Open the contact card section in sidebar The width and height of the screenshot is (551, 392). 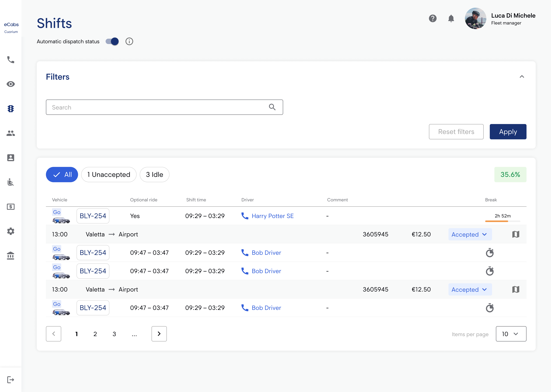(11, 158)
